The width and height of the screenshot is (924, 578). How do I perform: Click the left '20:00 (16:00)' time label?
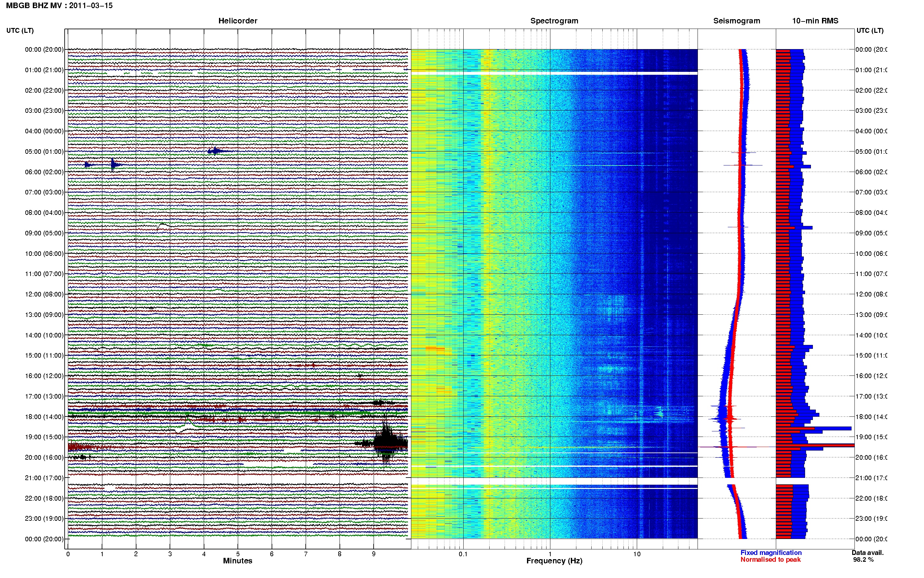coord(44,458)
